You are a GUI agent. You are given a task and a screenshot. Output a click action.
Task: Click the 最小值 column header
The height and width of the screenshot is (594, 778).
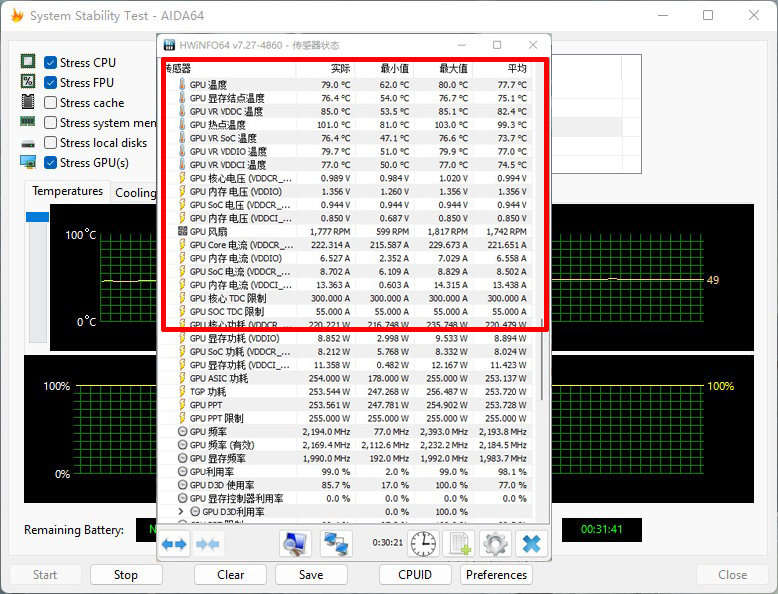(384, 68)
